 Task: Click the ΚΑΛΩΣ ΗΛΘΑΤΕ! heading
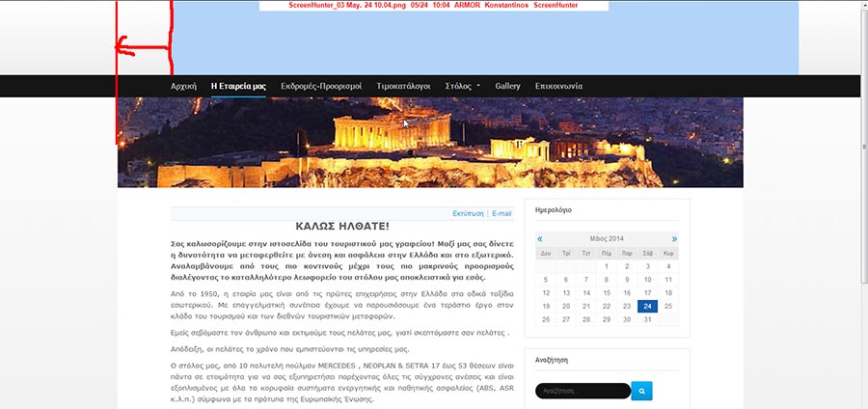[x=342, y=227]
